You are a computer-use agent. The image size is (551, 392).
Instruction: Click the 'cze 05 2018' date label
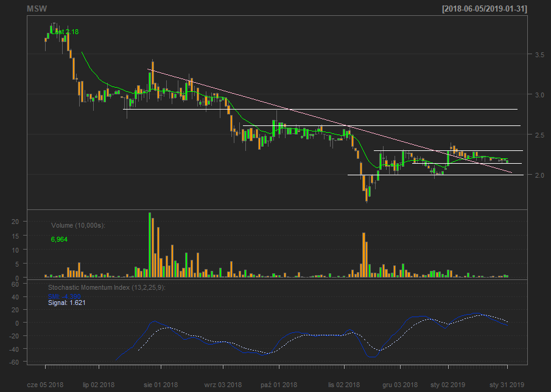[45, 385]
